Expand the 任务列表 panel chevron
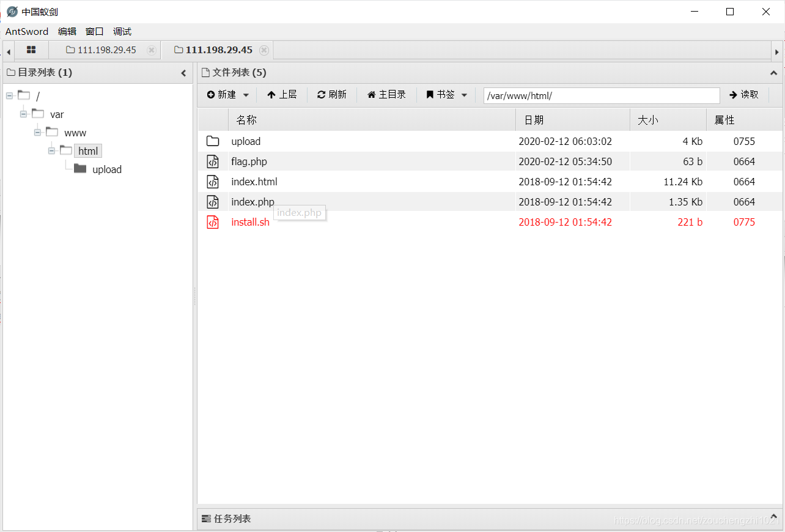The image size is (785, 532). [x=773, y=518]
